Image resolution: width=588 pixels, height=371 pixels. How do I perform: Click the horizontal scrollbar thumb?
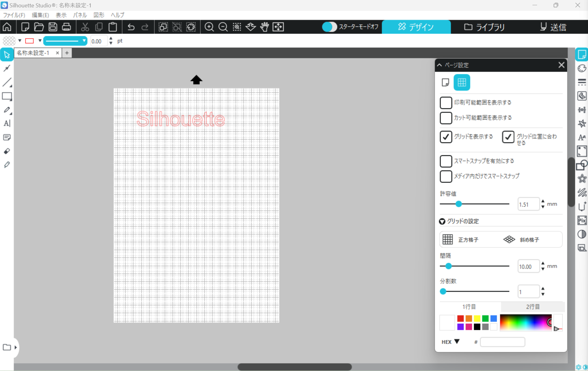294,367
